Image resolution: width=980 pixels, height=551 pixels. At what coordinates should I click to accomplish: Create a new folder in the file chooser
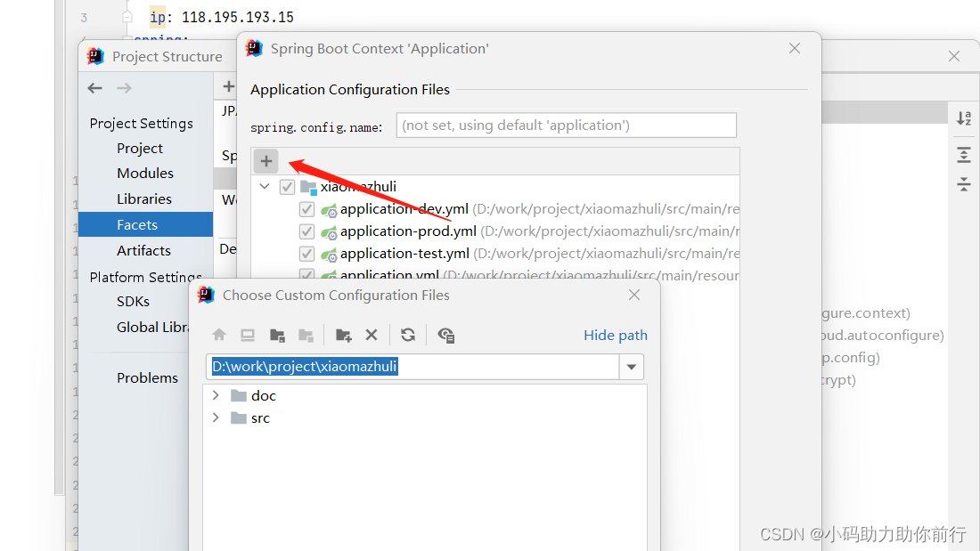pos(344,335)
